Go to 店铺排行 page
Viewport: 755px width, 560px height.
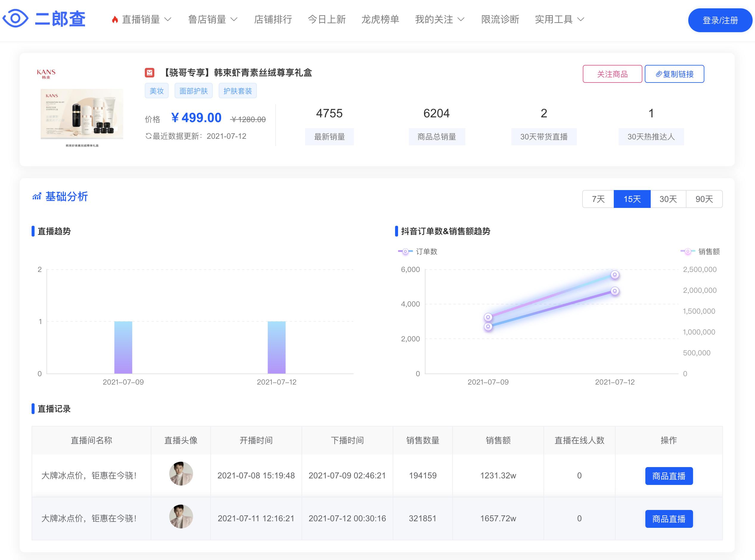click(x=273, y=19)
